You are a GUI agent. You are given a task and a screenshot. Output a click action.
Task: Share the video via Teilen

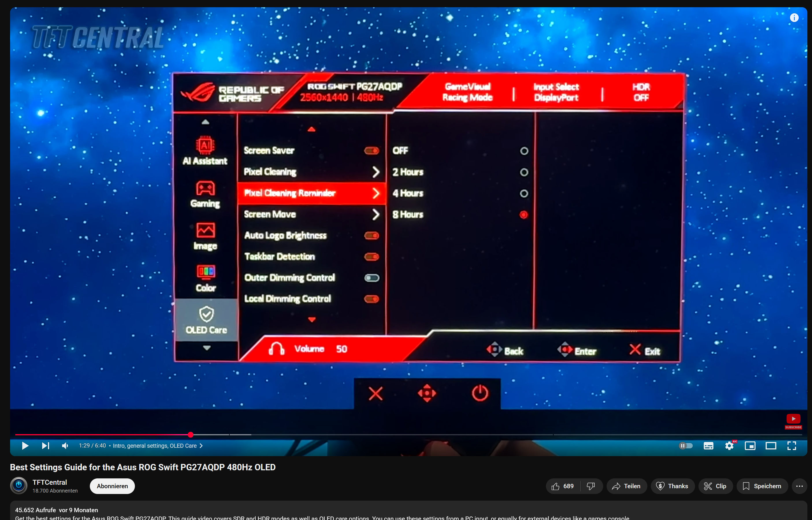[x=627, y=486]
